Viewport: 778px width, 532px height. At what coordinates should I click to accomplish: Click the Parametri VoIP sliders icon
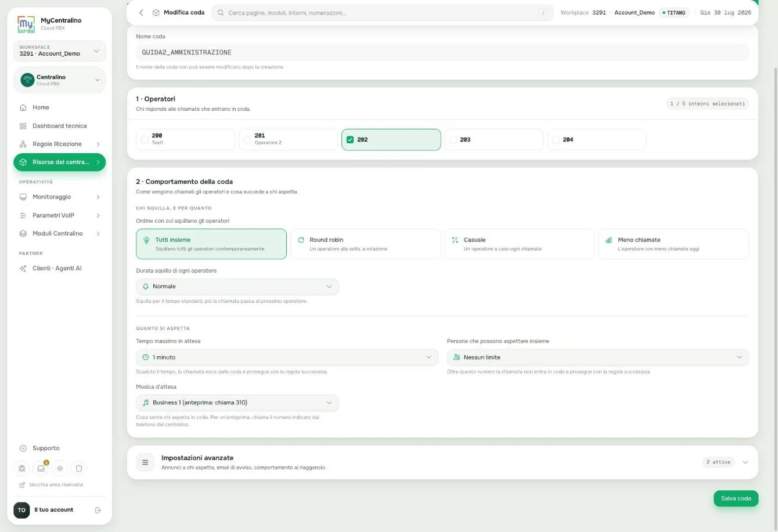[x=23, y=215]
